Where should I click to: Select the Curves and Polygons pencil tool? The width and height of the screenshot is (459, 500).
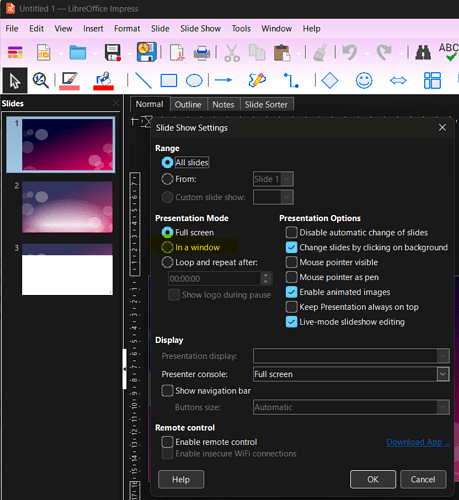coord(257,80)
